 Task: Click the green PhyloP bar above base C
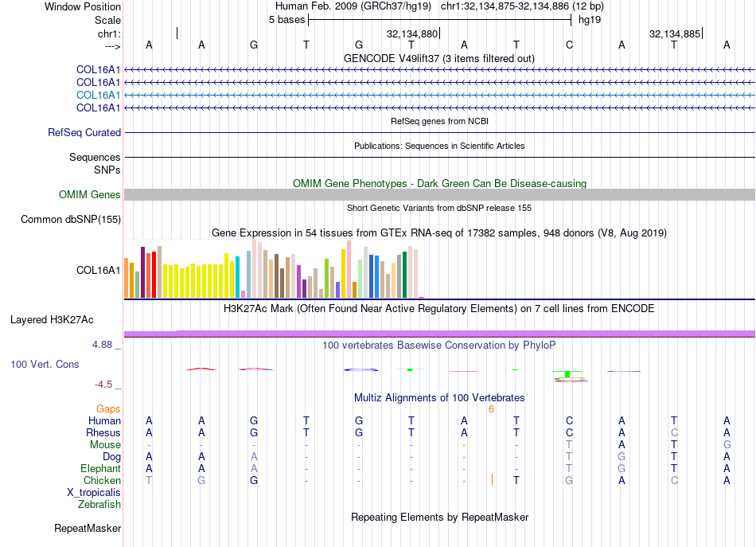tap(567, 374)
